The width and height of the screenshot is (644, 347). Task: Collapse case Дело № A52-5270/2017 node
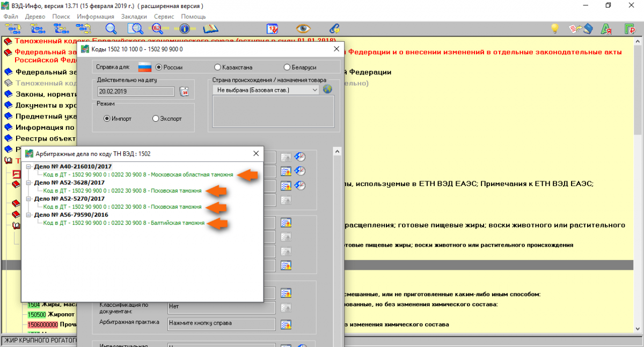click(28, 198)
